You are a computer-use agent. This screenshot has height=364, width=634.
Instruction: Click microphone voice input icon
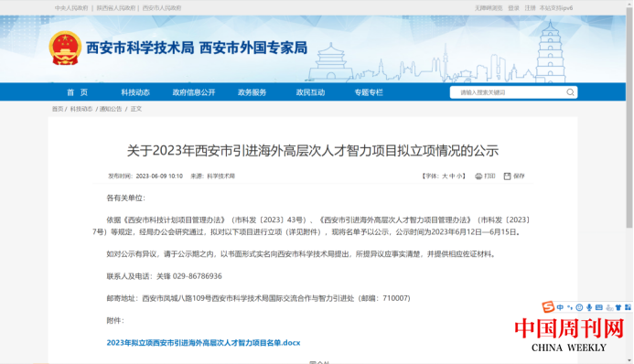[x=589, y=307]
